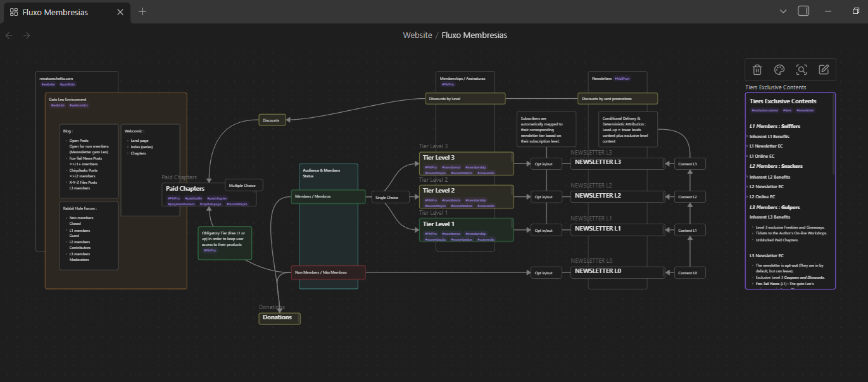Navigate back with the left arrow

coord(9,35)
